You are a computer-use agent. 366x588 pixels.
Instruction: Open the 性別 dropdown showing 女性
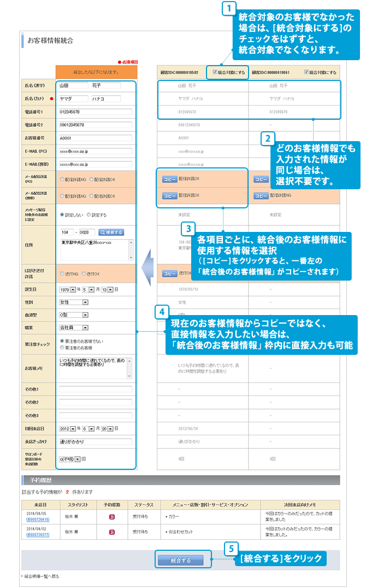tap(85, 301)
